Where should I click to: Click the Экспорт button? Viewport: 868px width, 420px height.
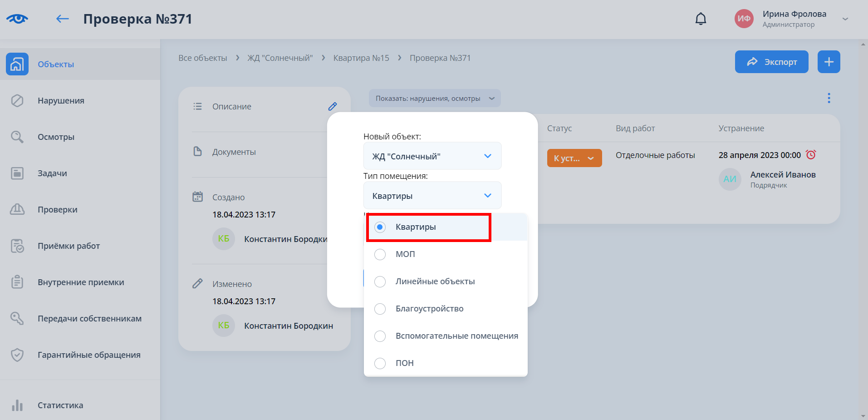click(x=771, y=62)
